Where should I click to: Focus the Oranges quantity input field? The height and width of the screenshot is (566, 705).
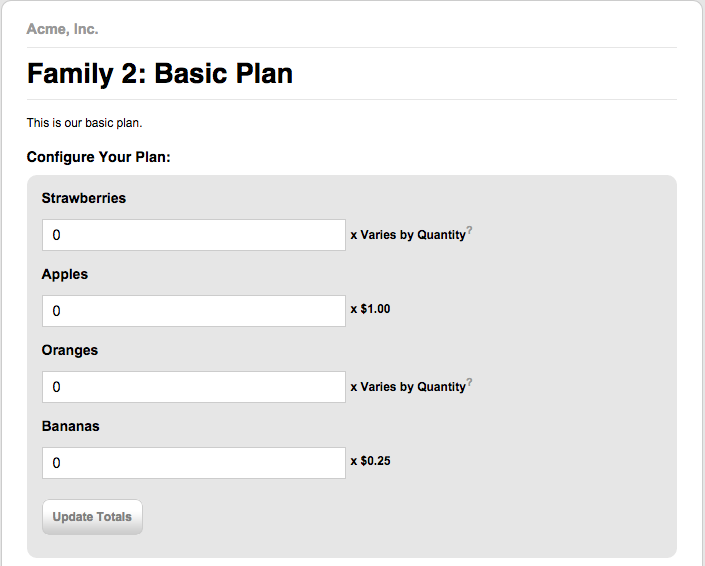pos(194,387)
